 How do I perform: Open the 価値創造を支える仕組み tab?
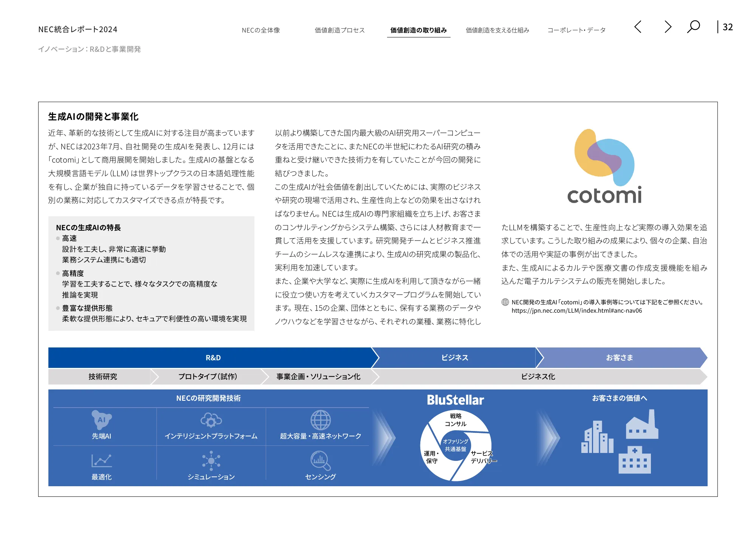pyautogui.click(x=497, y=30)
